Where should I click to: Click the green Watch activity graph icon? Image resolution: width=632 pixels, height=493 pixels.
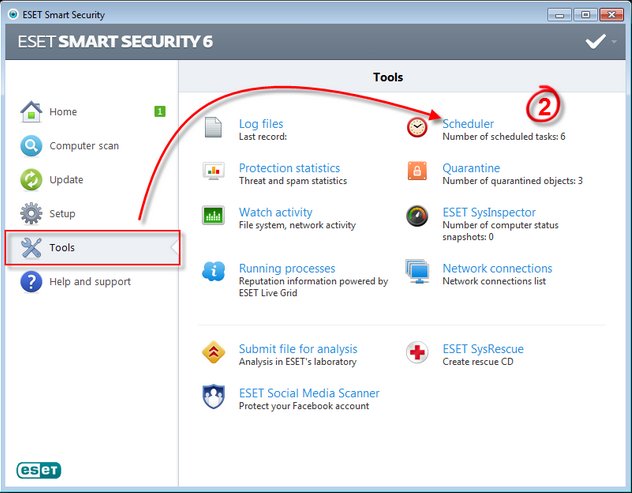(213, 215)
